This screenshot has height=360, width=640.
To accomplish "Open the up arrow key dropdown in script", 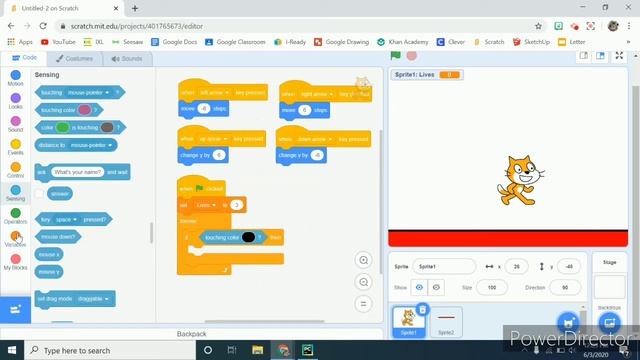I will coord(212,139).
